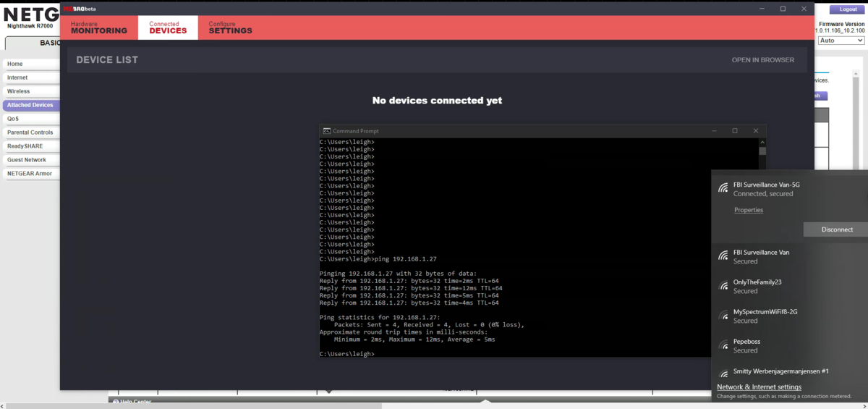
Task: Open the Configure Settings tab
Action: 230,28
